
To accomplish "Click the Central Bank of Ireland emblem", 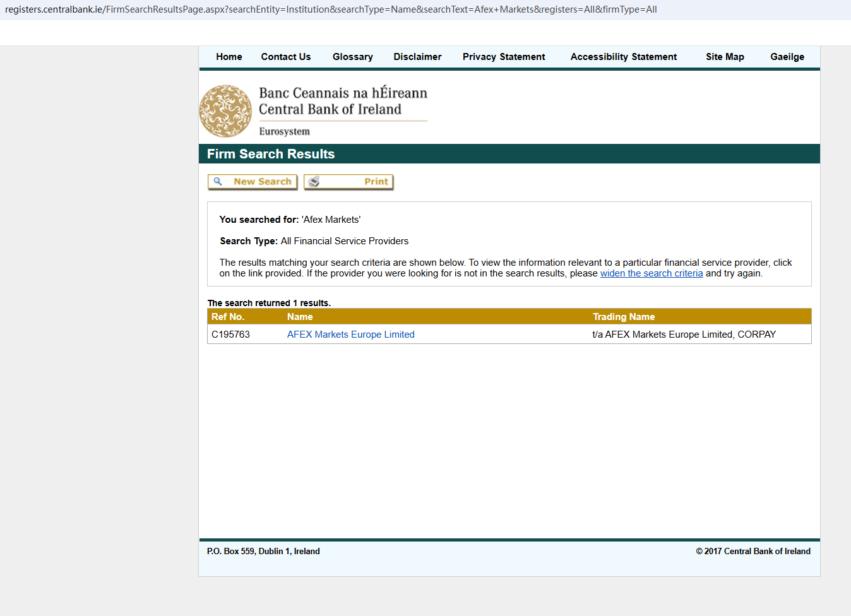I will (225, 111).
